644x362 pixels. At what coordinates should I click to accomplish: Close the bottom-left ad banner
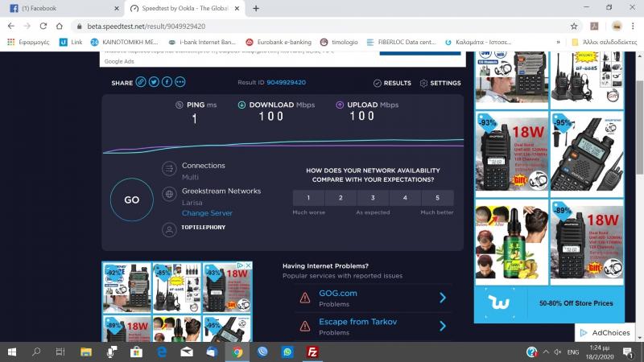click(x=249, y=265)
